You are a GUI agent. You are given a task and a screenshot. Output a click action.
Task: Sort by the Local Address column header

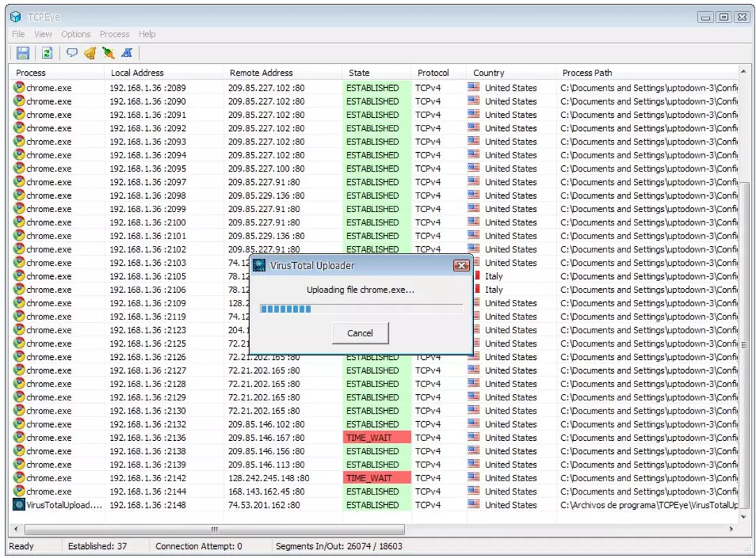tap(163, 73)
